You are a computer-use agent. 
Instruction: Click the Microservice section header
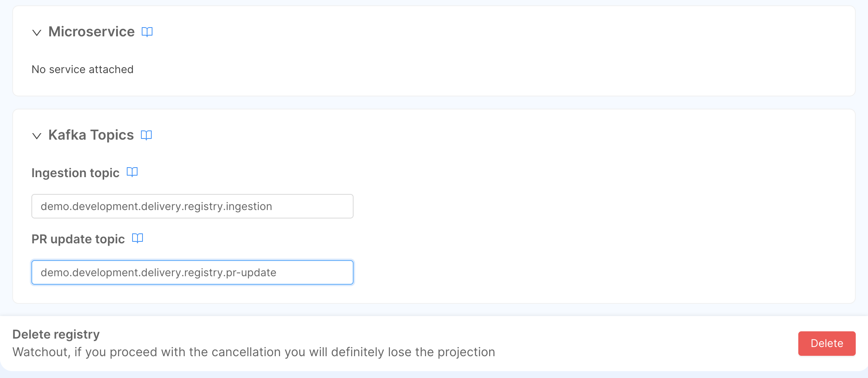(91, 31)
